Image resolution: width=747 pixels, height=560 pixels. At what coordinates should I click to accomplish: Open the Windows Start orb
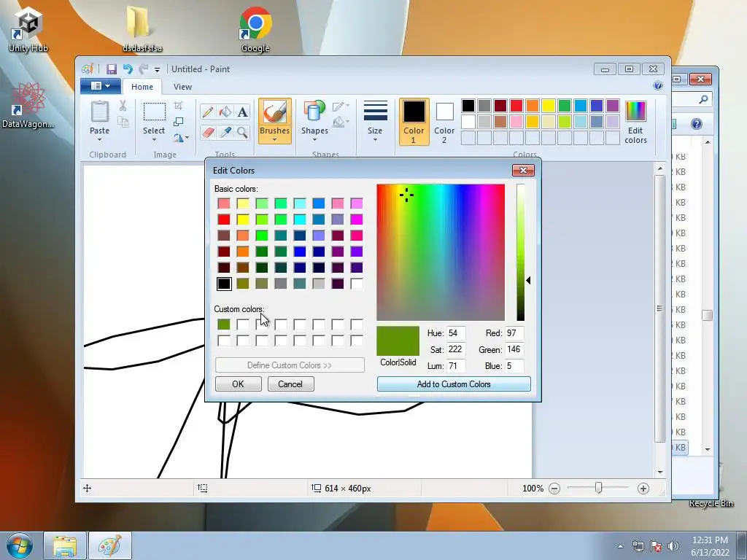[x=20, y=545]
